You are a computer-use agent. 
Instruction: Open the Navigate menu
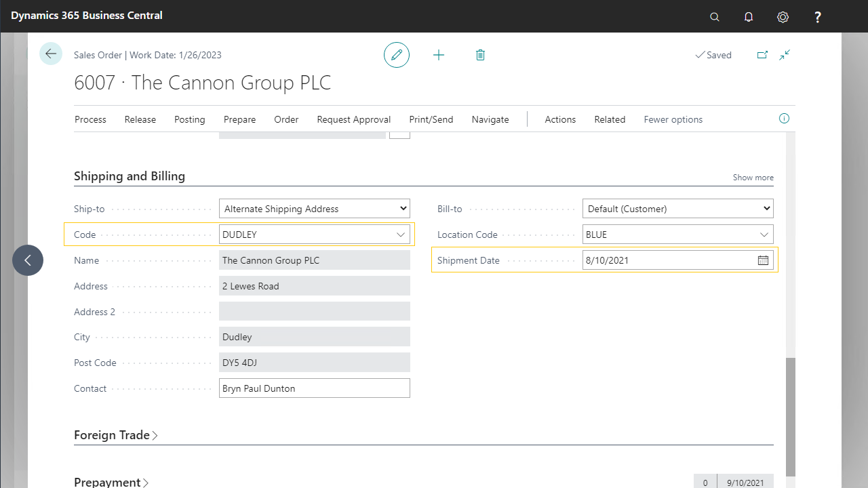(x=490, y=119)
